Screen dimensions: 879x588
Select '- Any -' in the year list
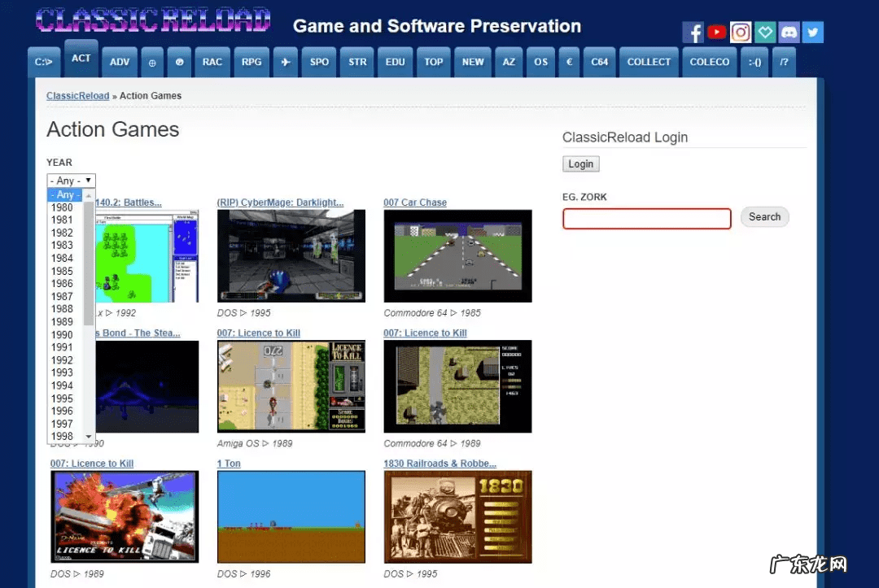click(x=65, y=195)
